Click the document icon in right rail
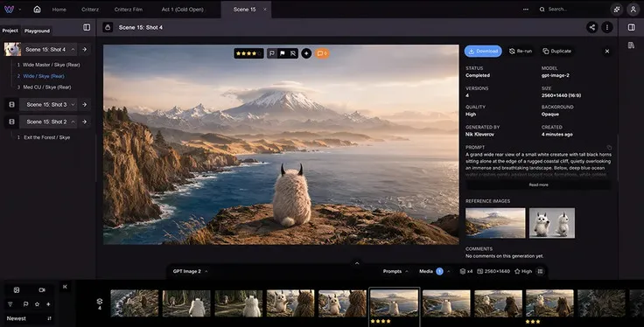644x327 pixels. 631,45
